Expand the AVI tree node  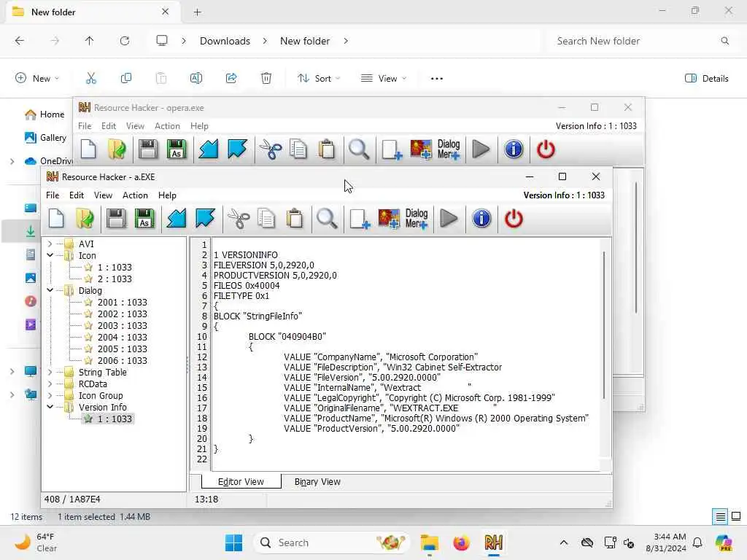click(x=50, y=244)
